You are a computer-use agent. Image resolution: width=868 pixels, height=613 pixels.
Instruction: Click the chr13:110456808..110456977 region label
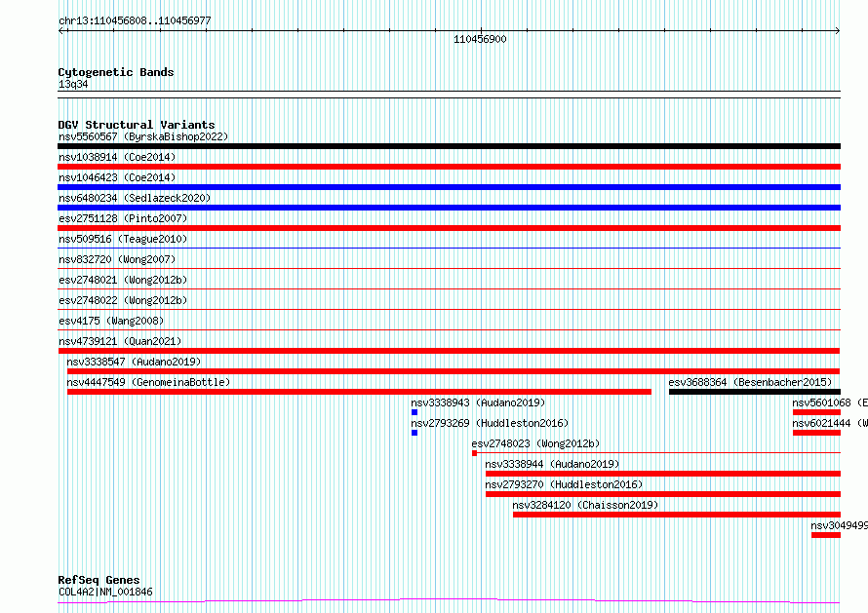[135, 21]
